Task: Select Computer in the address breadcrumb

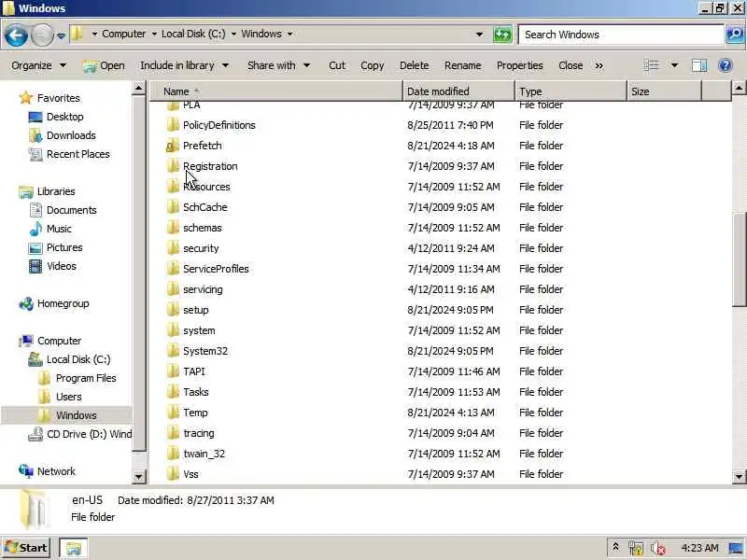Action: click(x=124, y=34)
